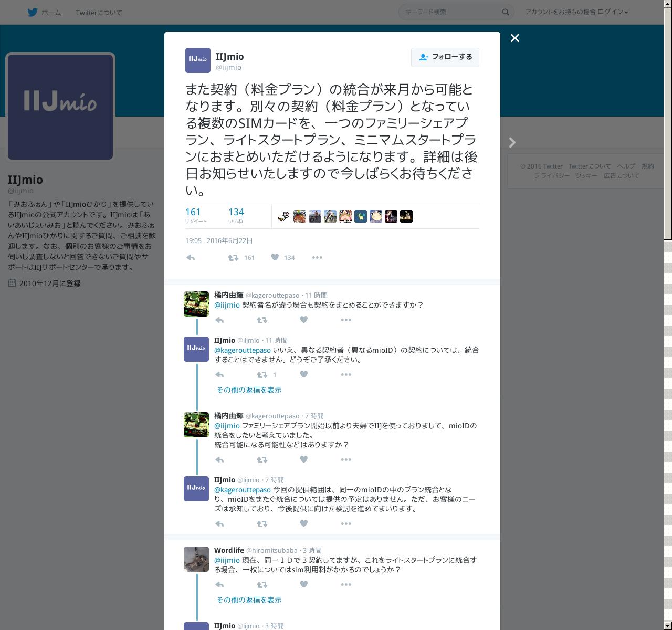
Task: Click IIJmio avatar in main tweet header
Action: [198, 60]
